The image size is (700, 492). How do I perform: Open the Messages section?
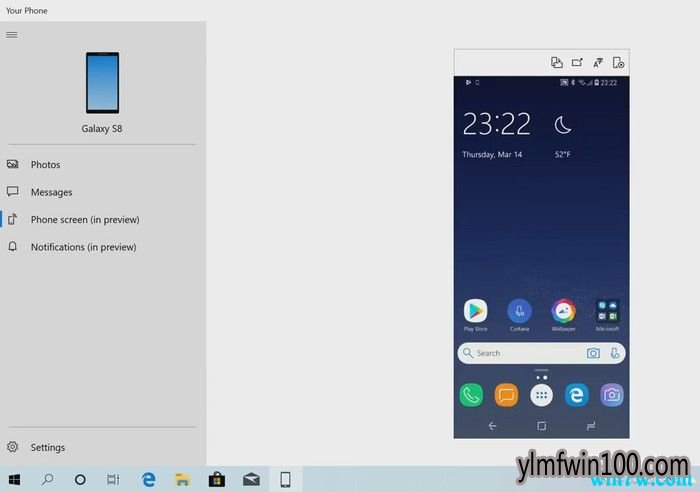pos(102,192)
